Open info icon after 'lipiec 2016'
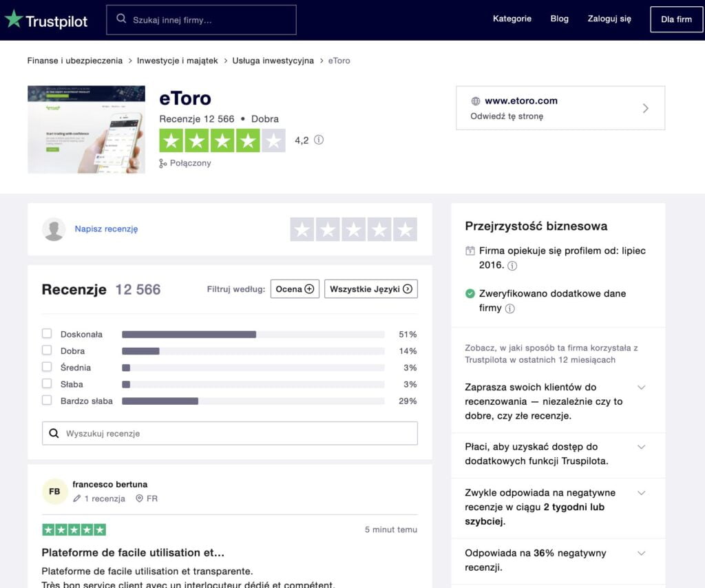Screen dimensions: 705x588 512,266
